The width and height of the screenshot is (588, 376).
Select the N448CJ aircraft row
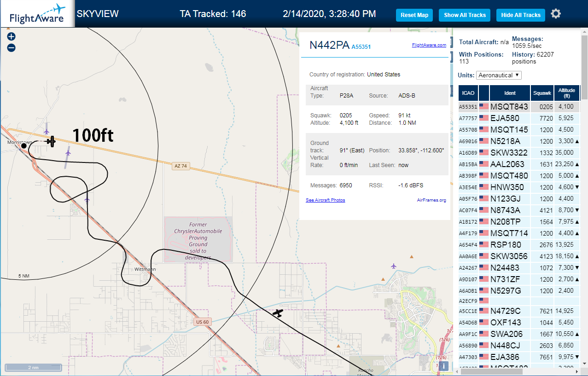(x=519, y=346)
